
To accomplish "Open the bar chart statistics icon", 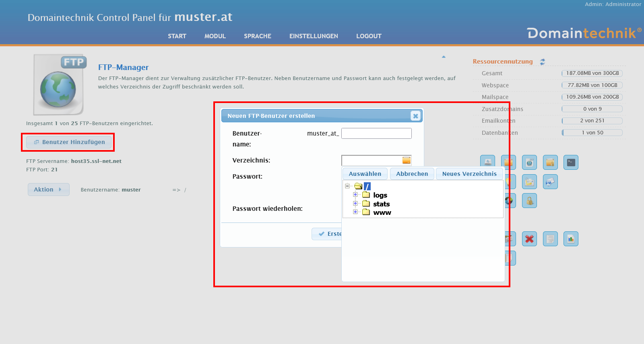I will coord(571,239).
